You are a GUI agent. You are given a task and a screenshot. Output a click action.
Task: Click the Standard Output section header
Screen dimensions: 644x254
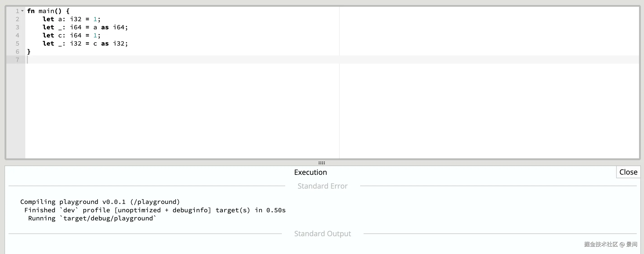pos(322,233)
